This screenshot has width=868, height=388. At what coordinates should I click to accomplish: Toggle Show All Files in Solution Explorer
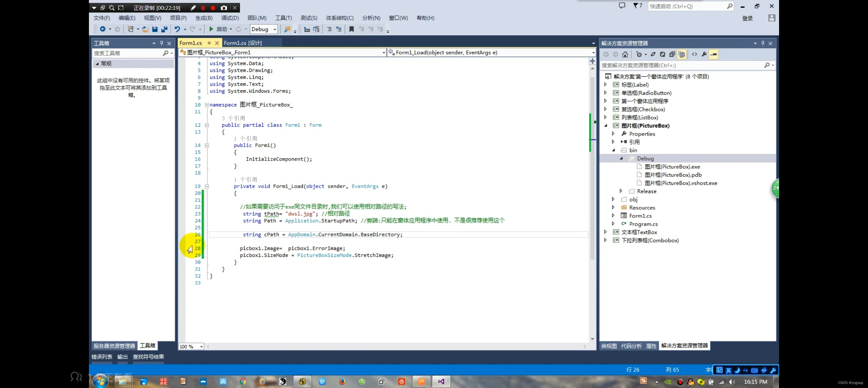(682, 54)
